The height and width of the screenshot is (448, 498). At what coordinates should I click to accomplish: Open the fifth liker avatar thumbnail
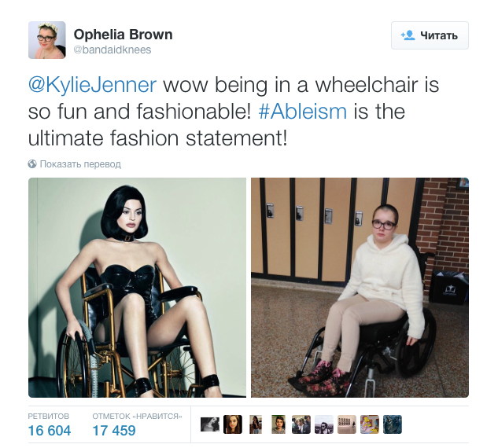[301, 424]
